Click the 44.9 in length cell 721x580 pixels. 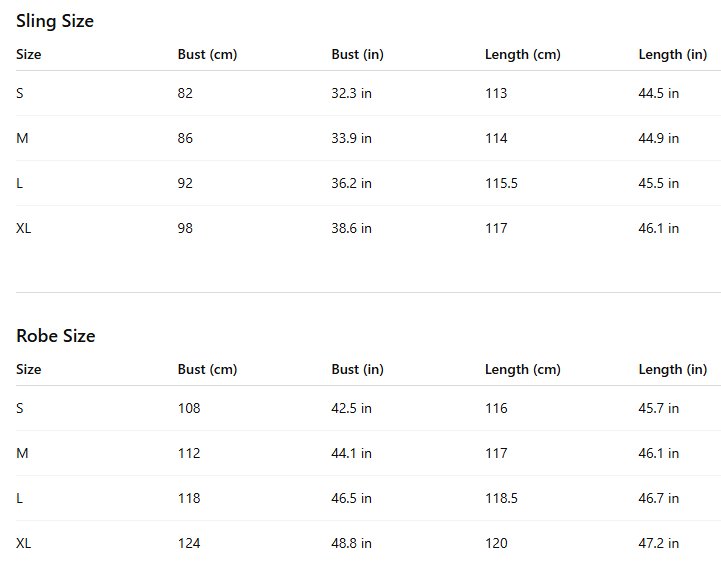pos(658,138)
